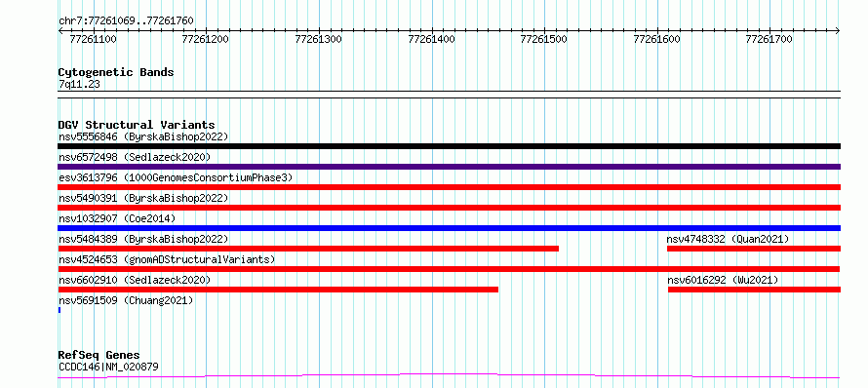This screenshot has height=388, width=868.
Task: Open the esv3613796 1000GenomesConsortiumPhase3 label
Action: click(176, 177)
